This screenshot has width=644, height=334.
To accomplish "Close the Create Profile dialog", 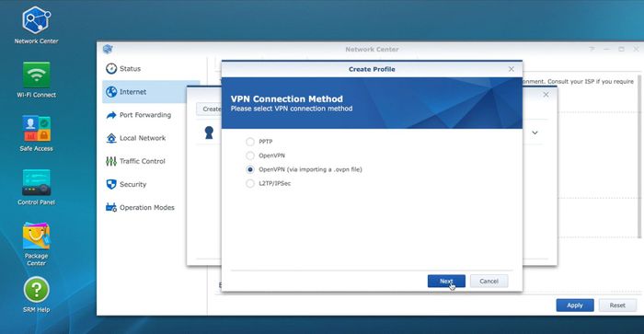I will (512, 69).
